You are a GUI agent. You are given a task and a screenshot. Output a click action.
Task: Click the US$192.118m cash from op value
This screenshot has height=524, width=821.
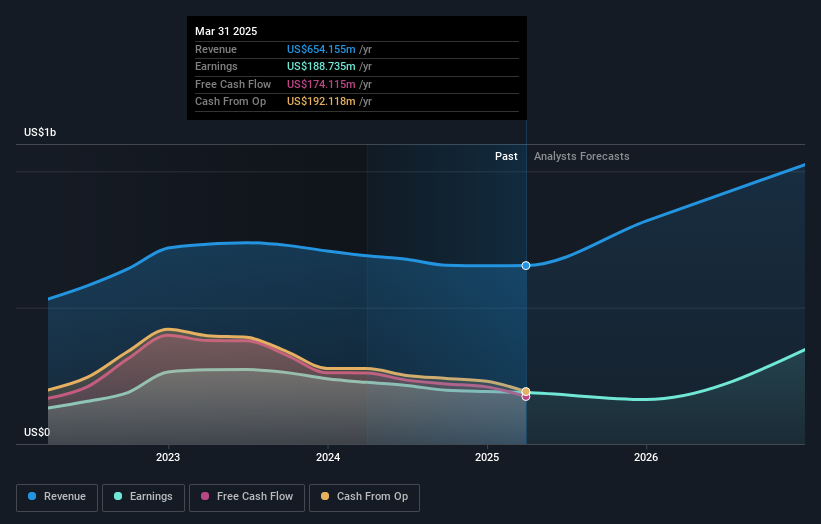point(321,102)
